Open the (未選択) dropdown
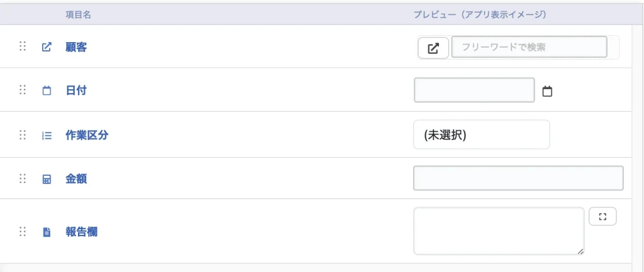The height and width of the screenshot is (272, 644). (481, 135)
